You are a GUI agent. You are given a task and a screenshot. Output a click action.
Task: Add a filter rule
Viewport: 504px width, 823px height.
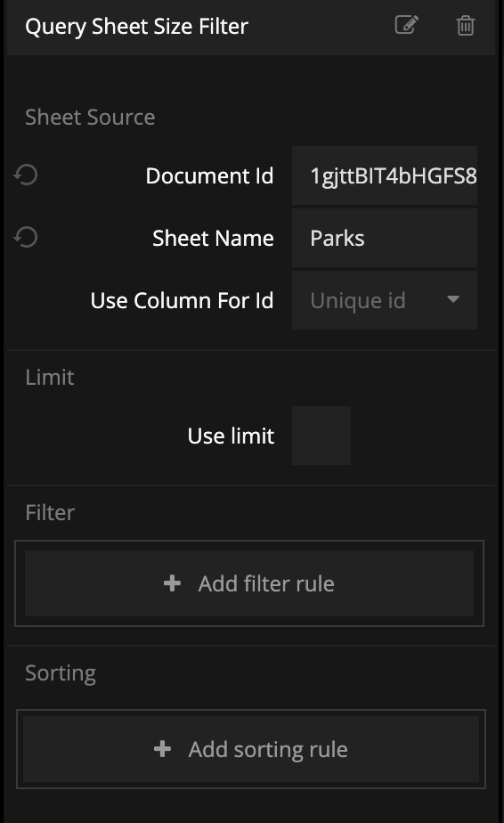[249, 583]
